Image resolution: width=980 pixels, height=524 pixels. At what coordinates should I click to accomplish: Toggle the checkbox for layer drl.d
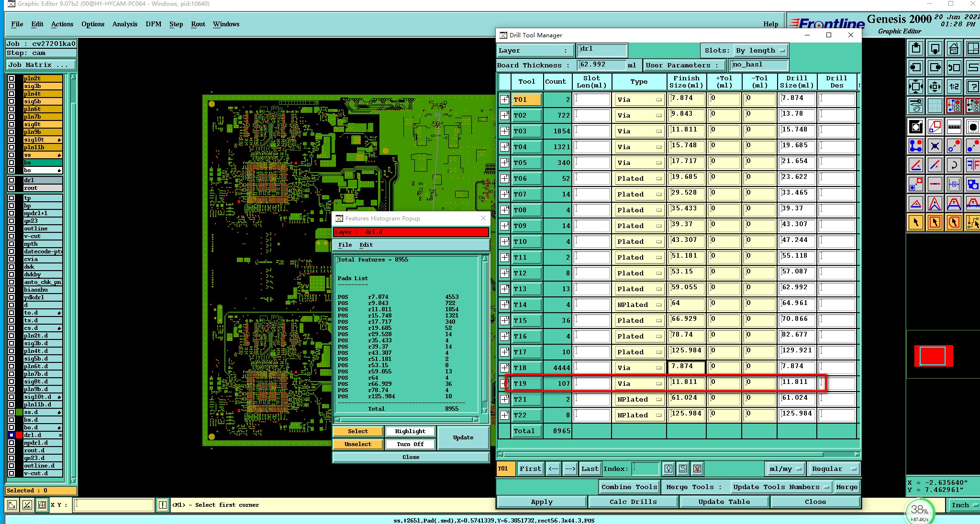point(11,435)
